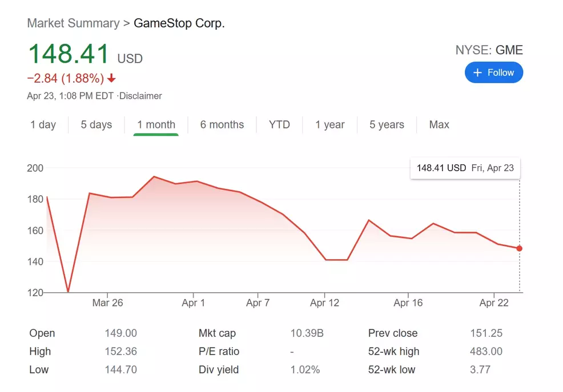Viewport: 563px width, 392px height.
Task: Select the 5 days time range
Action: pos(96,124)
